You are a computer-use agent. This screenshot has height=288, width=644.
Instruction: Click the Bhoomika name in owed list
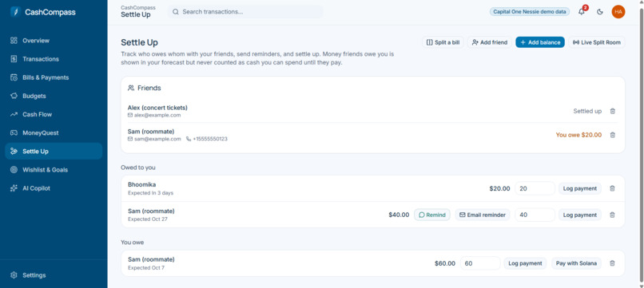click(141, 184)
